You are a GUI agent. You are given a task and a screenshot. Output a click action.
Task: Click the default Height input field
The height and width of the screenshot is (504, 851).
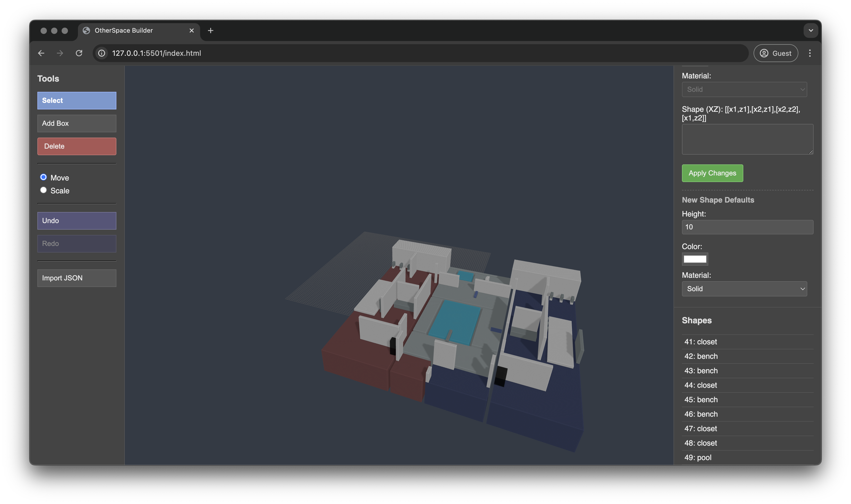click(747, 227)
